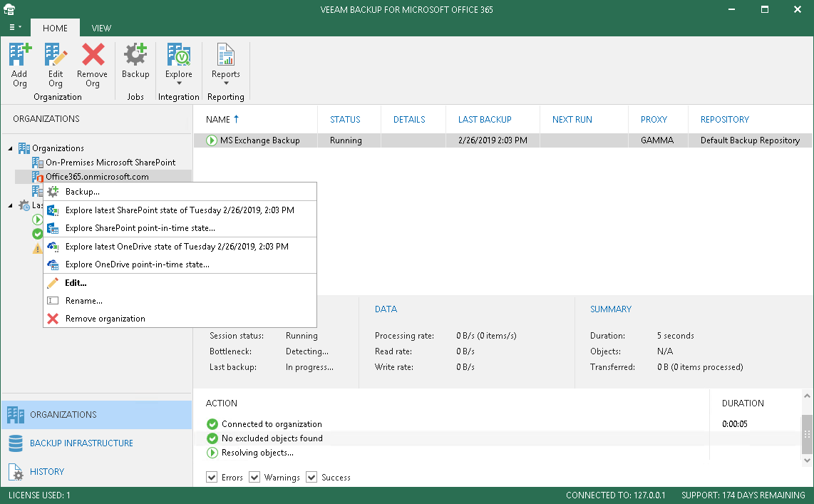
Task: Click the action log scrollbar up arrow
Action: click(x=807, y=396)
